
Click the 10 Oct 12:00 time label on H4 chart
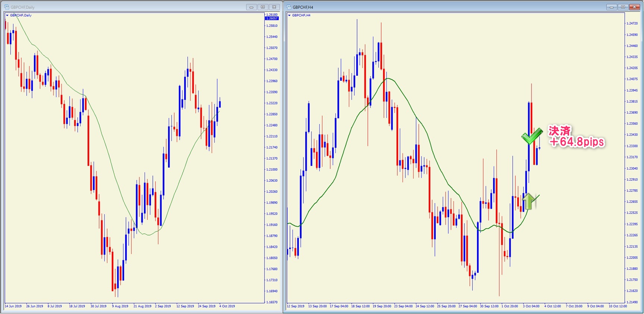[618, 306]
